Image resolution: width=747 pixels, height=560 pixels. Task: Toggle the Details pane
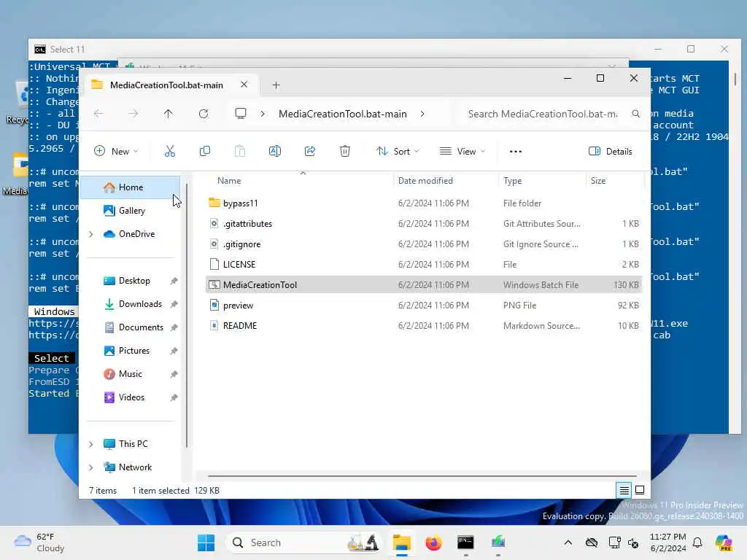(x=611, y=152)
